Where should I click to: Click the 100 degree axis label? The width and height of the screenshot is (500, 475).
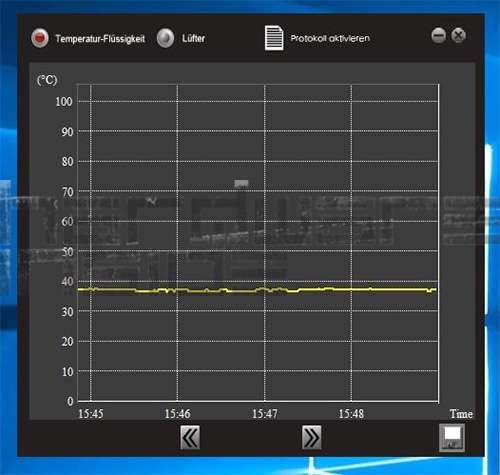64,102
